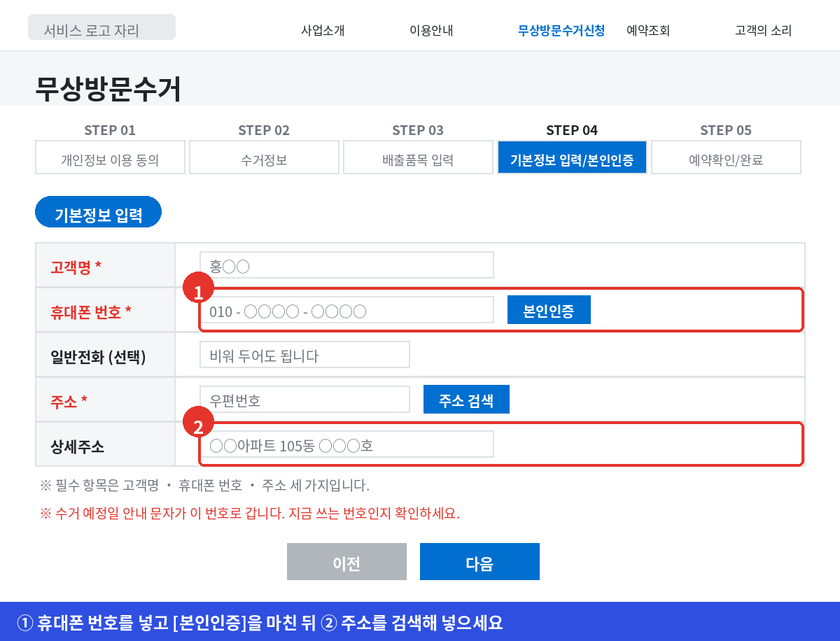This screenshot has height=641, width=840.
Task: Click the 주소 검색 button
Action: (466, 400)
